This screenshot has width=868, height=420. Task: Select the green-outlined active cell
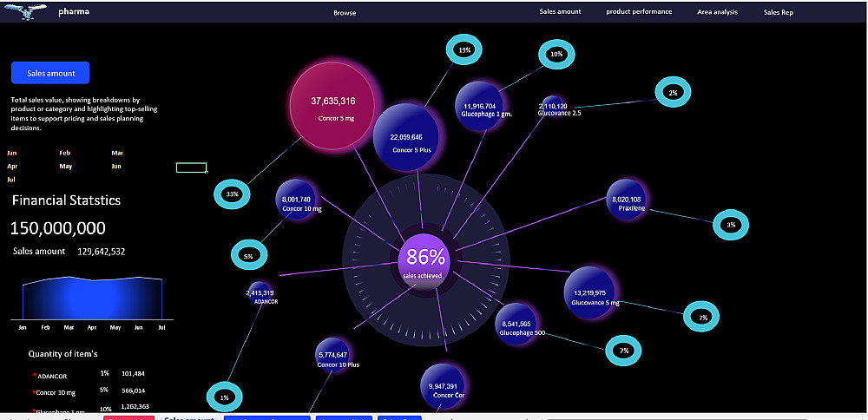pyautogui.click(x=192, y=167)
